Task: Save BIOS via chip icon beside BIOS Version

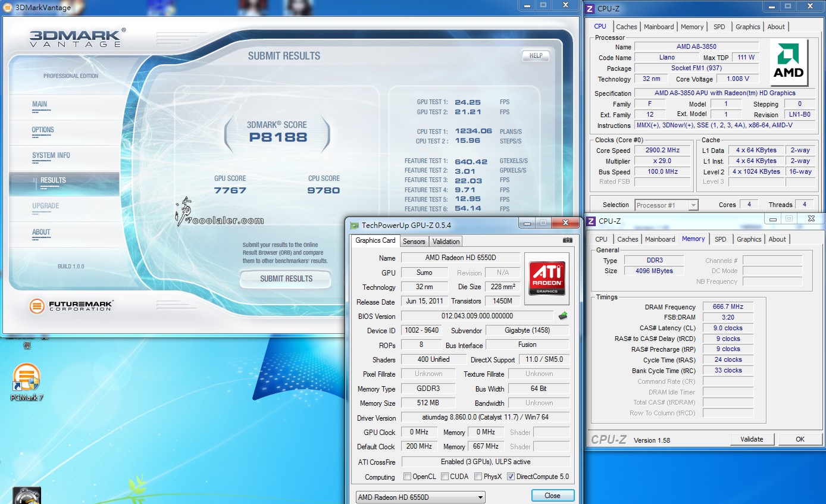Action: coord(564,316)
